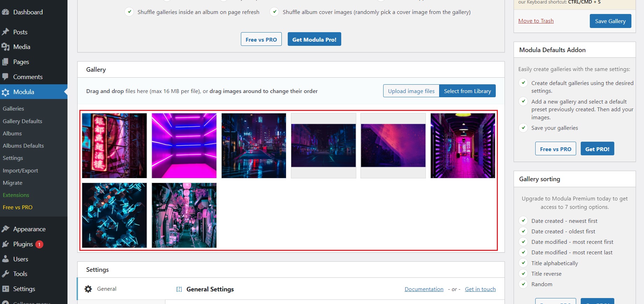Click the Dashboard icon in sidebar

[6, 12]
